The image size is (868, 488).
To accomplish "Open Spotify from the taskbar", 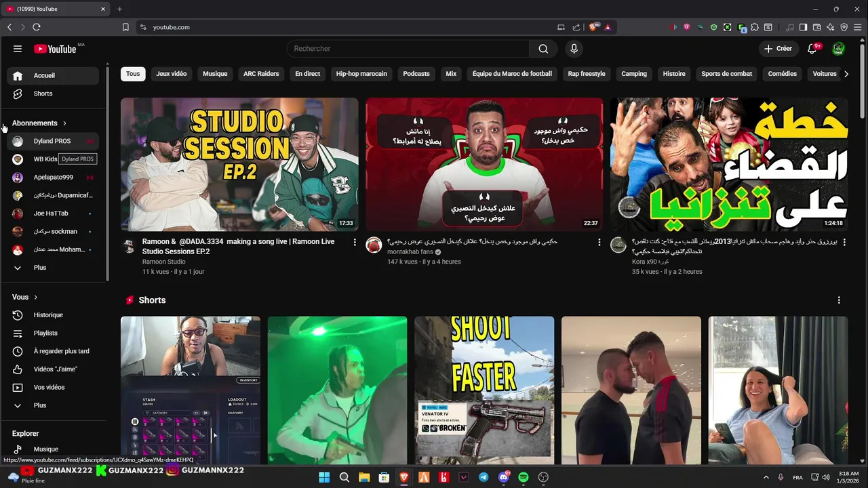I will [x=524, y=477].
